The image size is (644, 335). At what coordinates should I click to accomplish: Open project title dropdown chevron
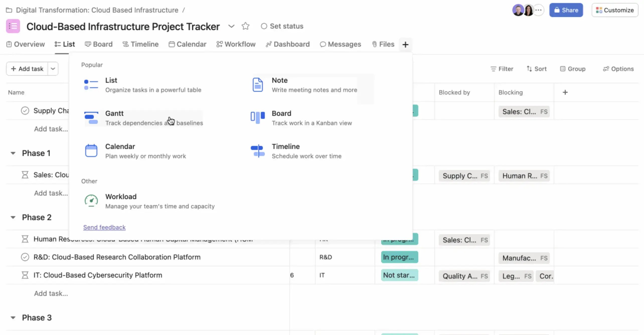[x=231, y=26]
